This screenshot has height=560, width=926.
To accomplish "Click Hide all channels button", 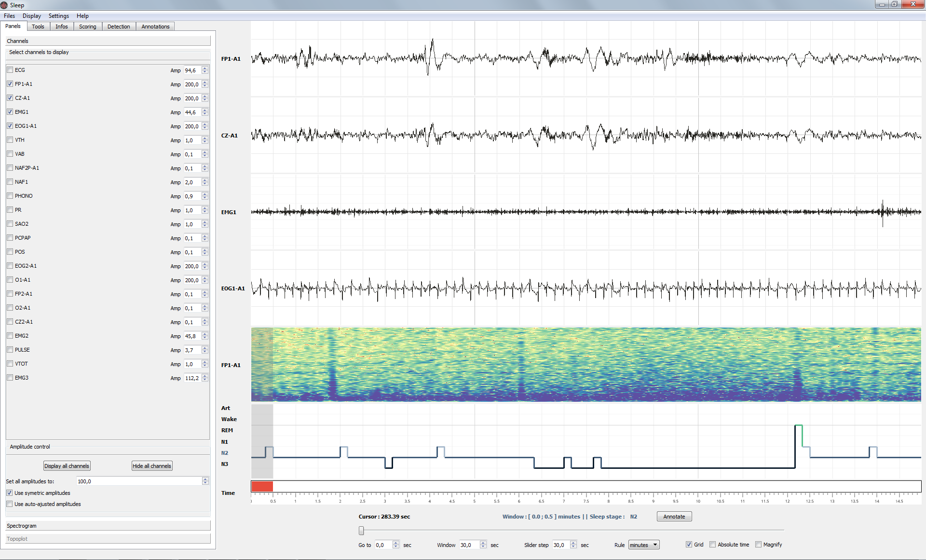I will [x=152, y=466].
